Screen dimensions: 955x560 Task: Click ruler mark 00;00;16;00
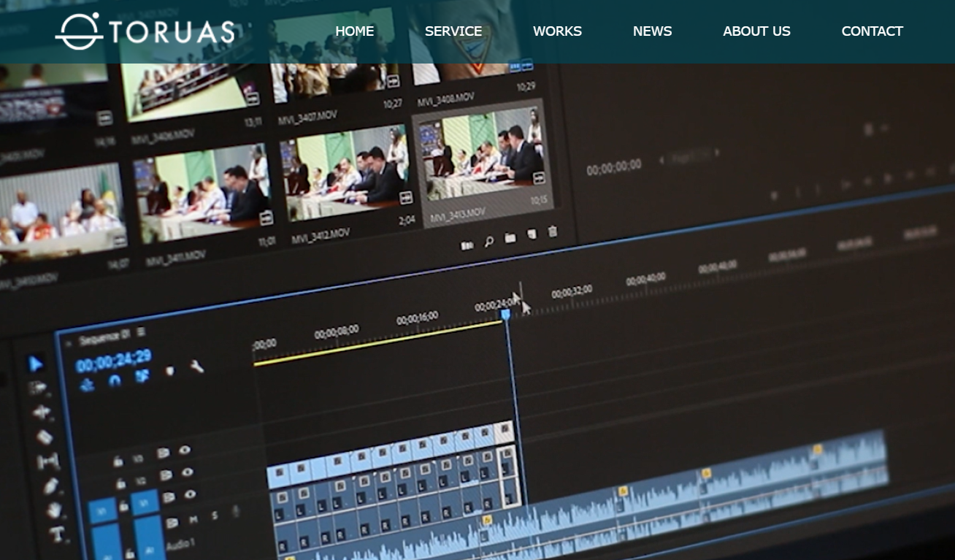point(418,318)
